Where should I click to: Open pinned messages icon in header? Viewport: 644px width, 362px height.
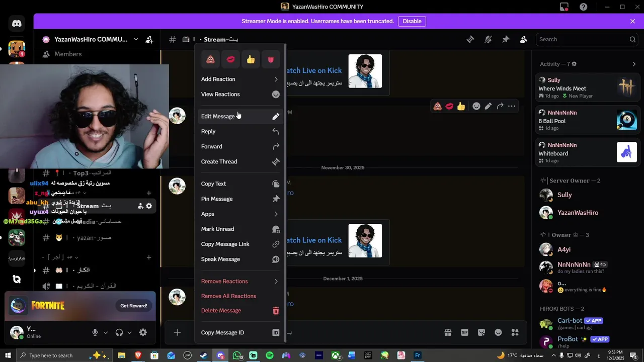[x=506, y=39]
